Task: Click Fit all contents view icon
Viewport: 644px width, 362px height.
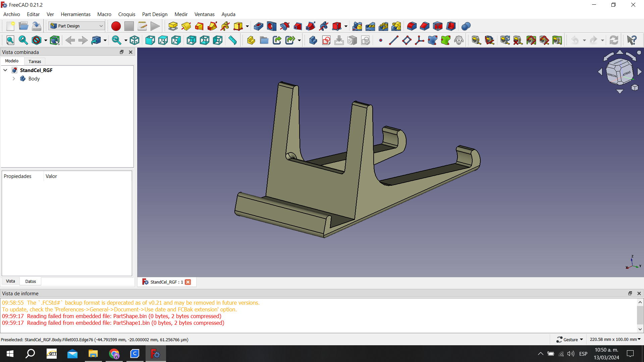Action: [x=10, y=40]
